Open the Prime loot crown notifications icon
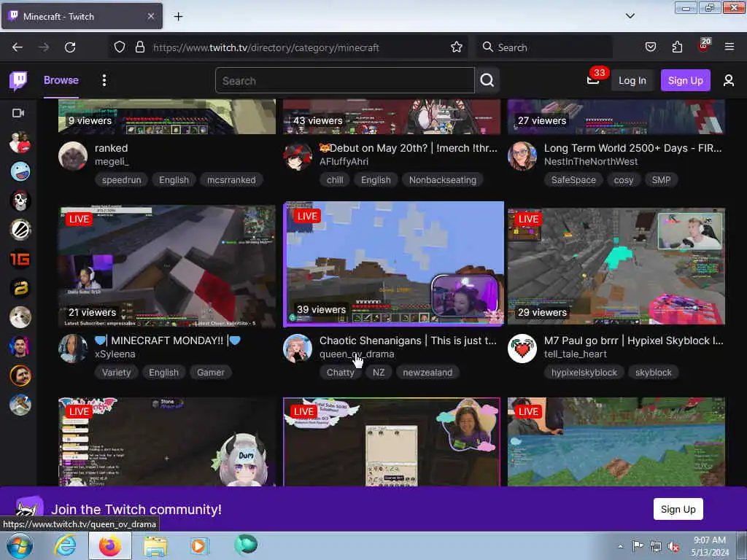Viewport: 747px width, 560px height. coord(593,79)
